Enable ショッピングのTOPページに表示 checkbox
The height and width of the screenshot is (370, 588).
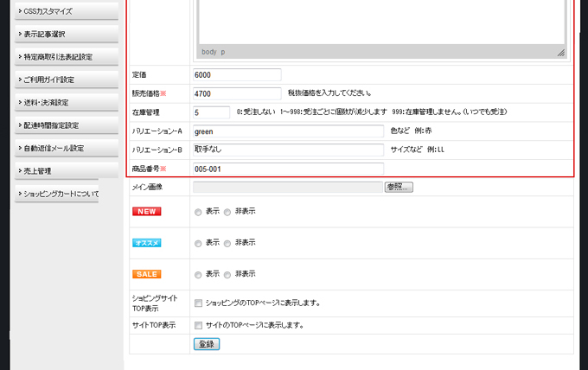point(199,303)
